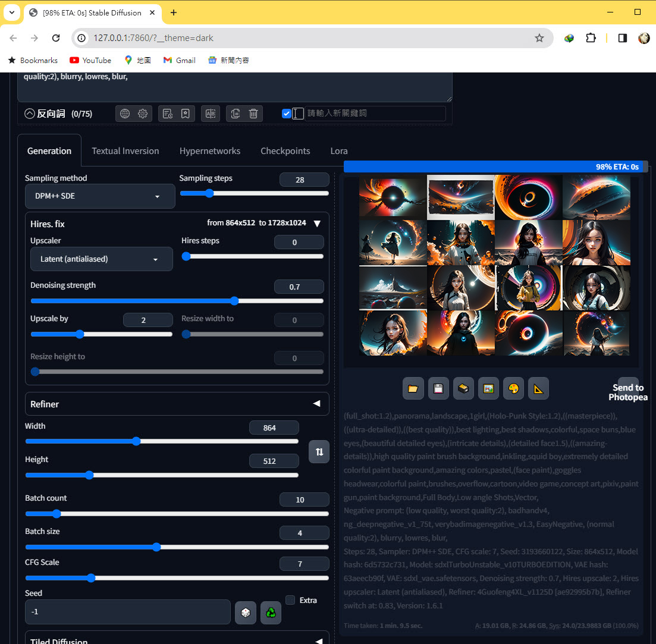Image resolution: width=656 pixels, height=644 pixels.
Task: Click the green recycle seed icon
Action: (271, 612)
